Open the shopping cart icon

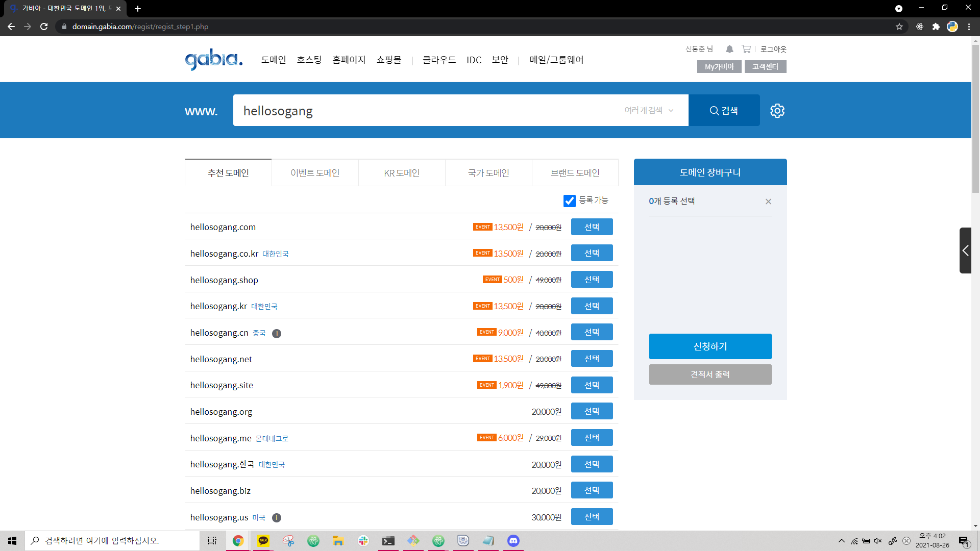[x=746, y=49]
